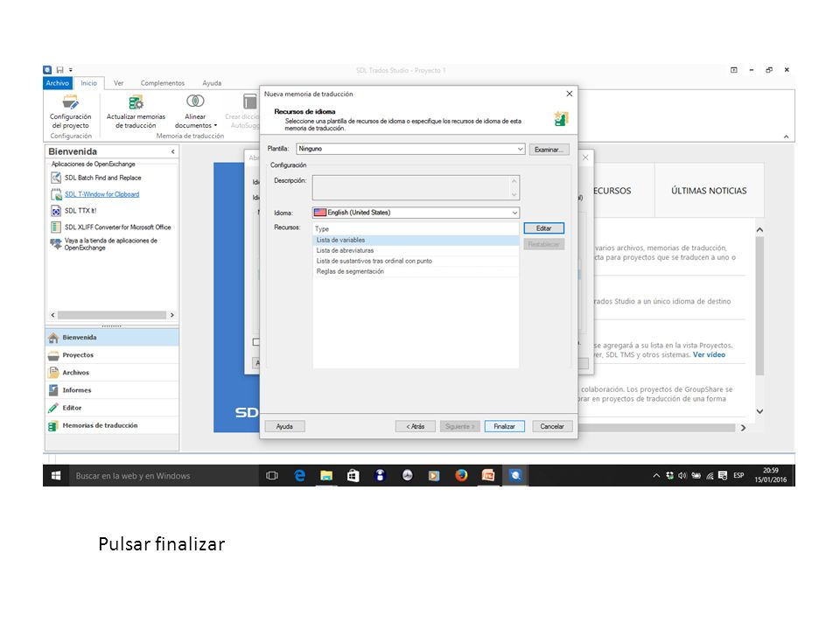
Task: Select the Ver ribbon tab
Action: pyautogui.click(x=118, y=83)
